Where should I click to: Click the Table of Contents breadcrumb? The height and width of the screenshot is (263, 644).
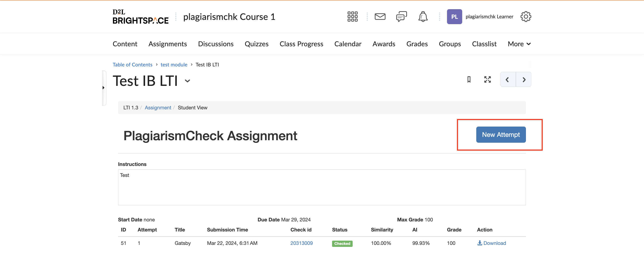[x=133, y=64]
